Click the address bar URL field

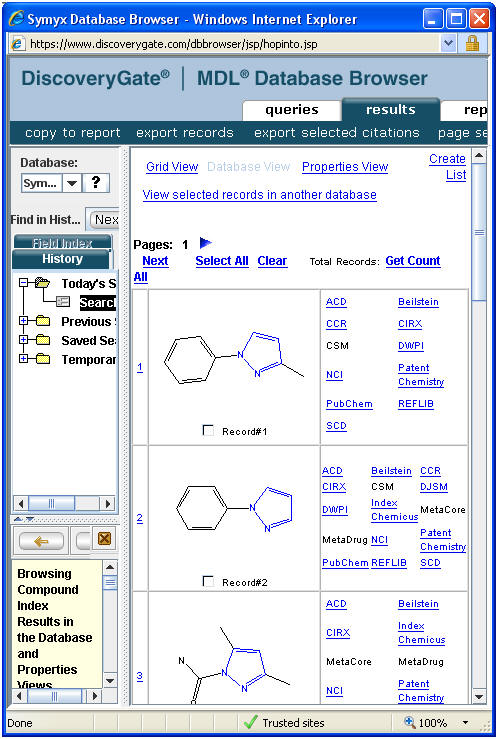click(233, 44)
